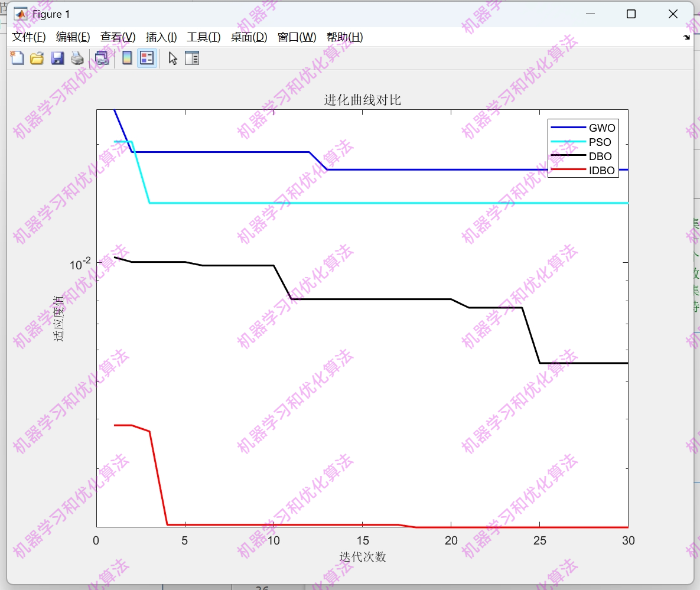Image resolution: width=700 pixels, height=590 pixels.
Task: Activate the Edit Plot arrow tool
Action: pyautogui.click(x=172, y=58)
